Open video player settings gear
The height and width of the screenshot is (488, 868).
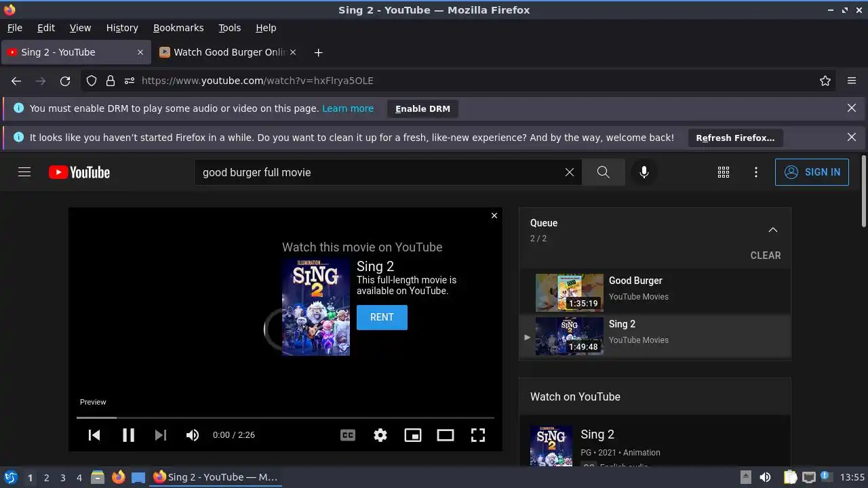point(380,435)
